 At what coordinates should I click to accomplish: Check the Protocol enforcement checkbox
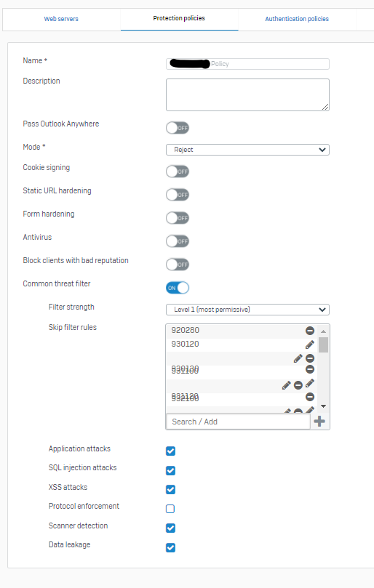[x=170, y=509]
